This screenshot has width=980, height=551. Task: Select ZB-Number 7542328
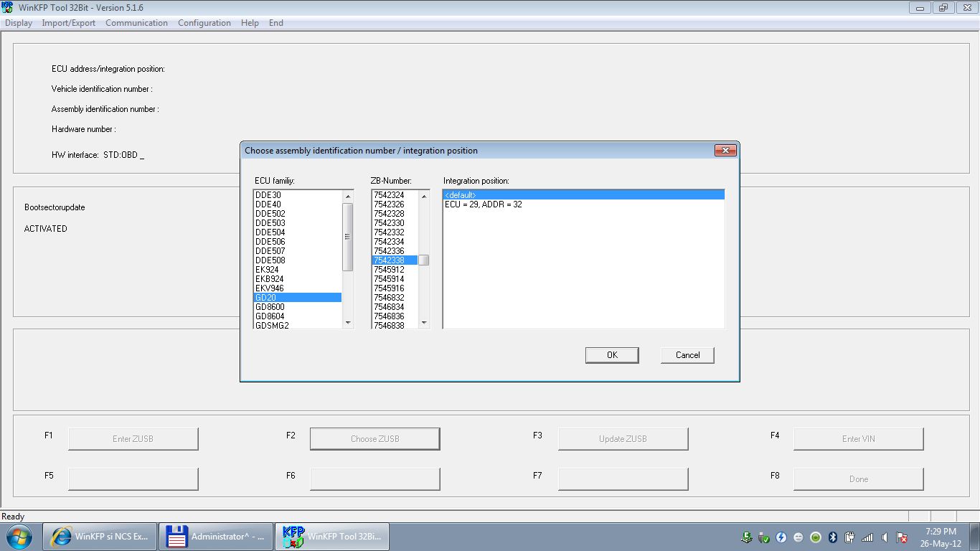click(395, 214)
